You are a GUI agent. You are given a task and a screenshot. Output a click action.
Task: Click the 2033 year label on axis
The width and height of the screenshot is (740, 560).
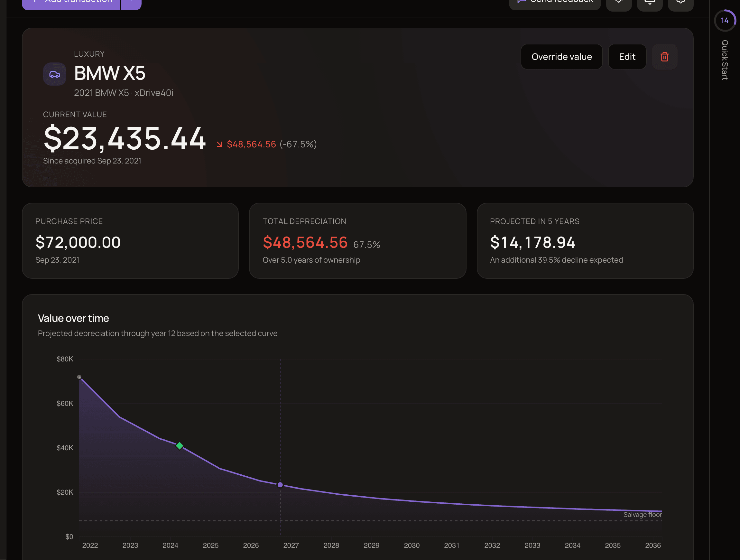click(532, 546)
